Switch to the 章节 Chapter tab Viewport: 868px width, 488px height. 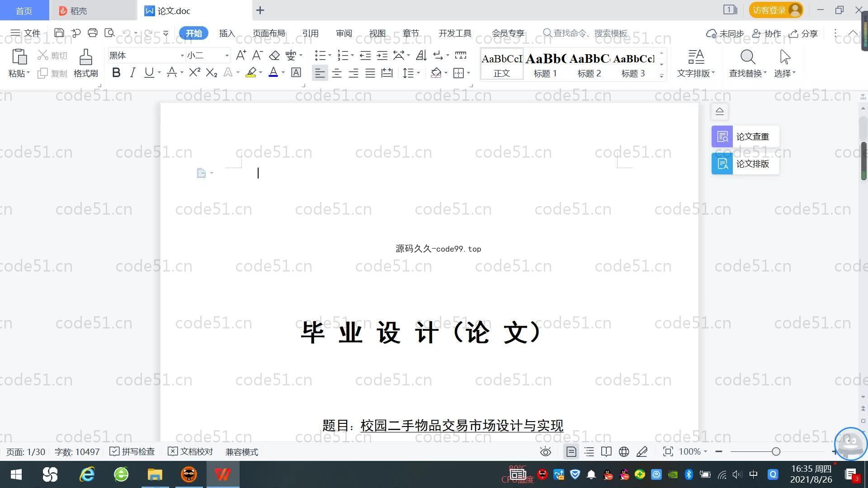(411, 33)
